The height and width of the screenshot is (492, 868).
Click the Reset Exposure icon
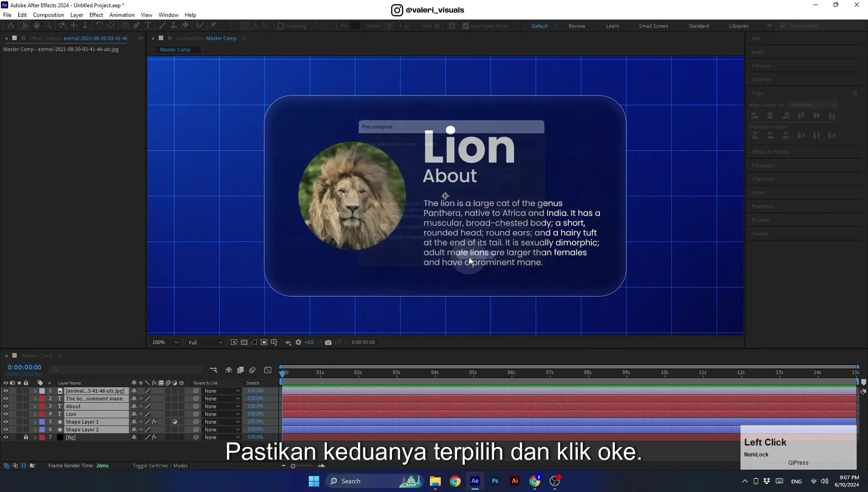pyautogui.click(x=298, y=342)
